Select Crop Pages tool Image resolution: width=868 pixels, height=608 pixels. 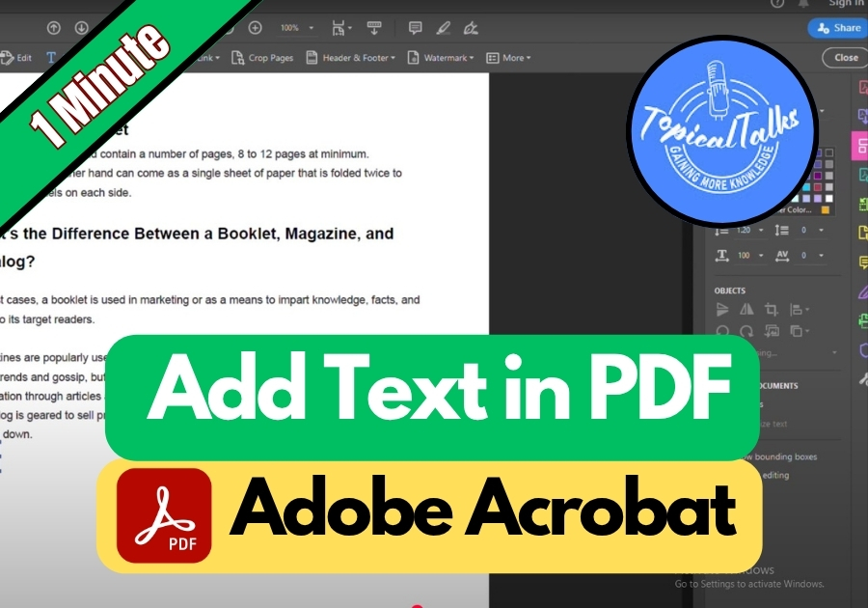click(x=262, y=58)
